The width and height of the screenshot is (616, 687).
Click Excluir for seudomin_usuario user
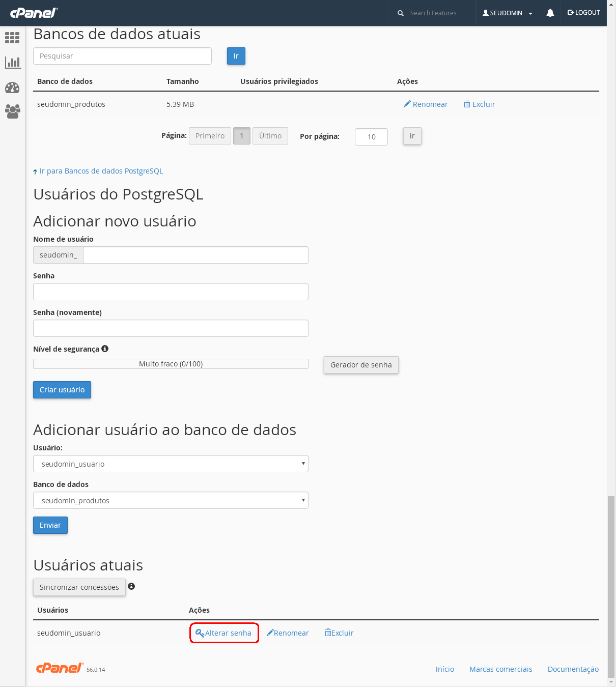[340, 633]
